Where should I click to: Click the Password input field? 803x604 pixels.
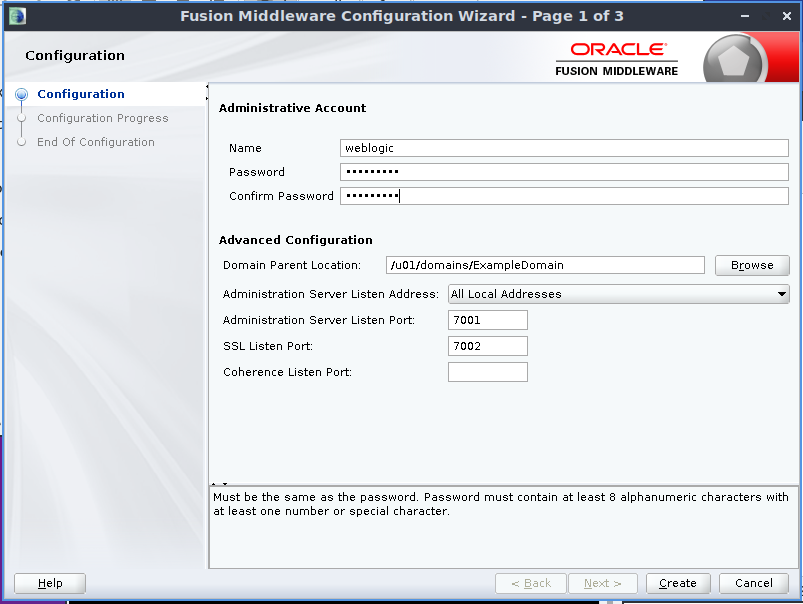(x=564, y=172)
